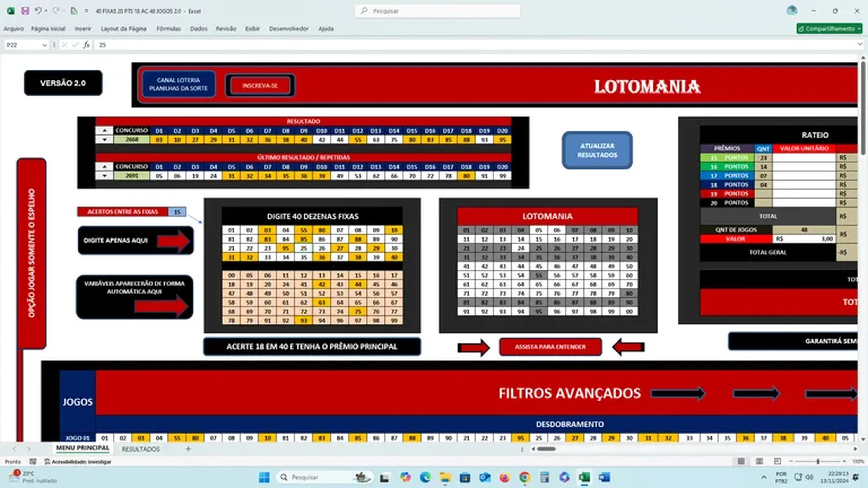Switch to Page Layout view in status bar
This screenshot has height=488, width=868.
(x=759, y=461)
